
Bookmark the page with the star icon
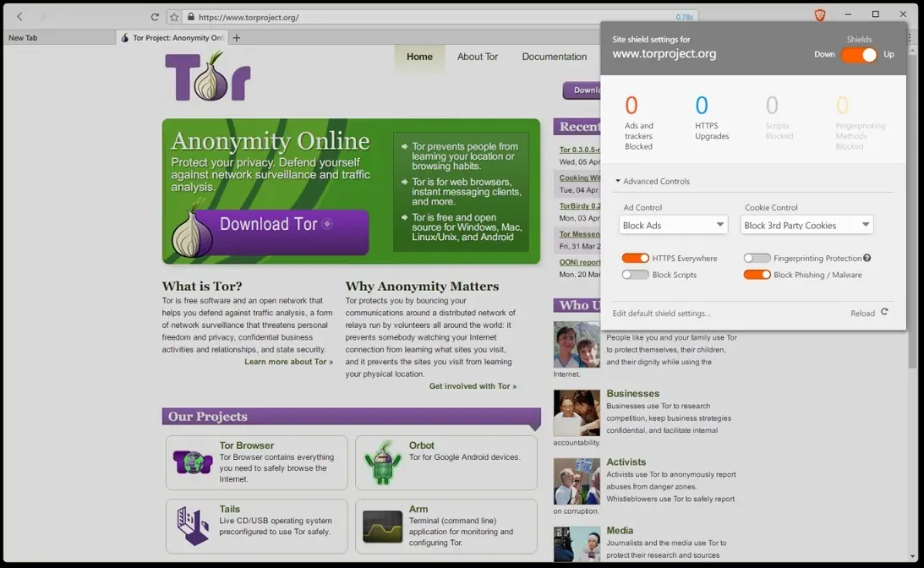click(x=174, y=17)
